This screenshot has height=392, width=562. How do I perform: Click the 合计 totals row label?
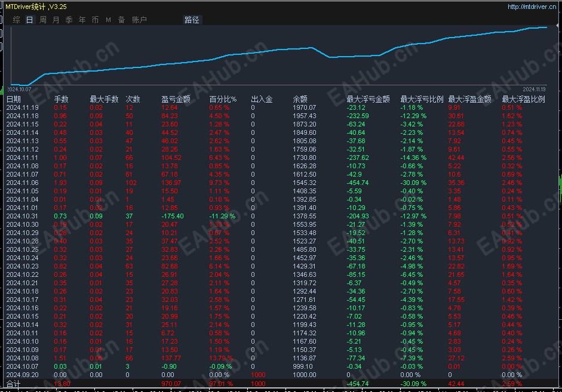click(x=14, y=384)
